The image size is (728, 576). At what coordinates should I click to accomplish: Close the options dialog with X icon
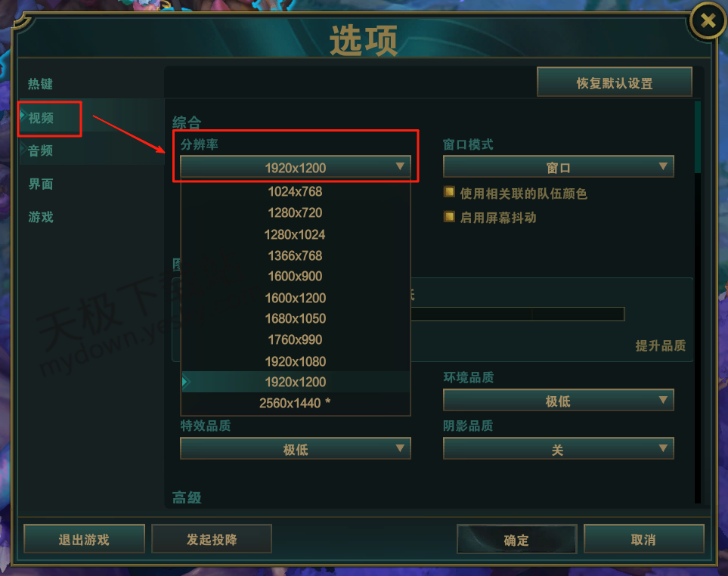tap(708, 20)
